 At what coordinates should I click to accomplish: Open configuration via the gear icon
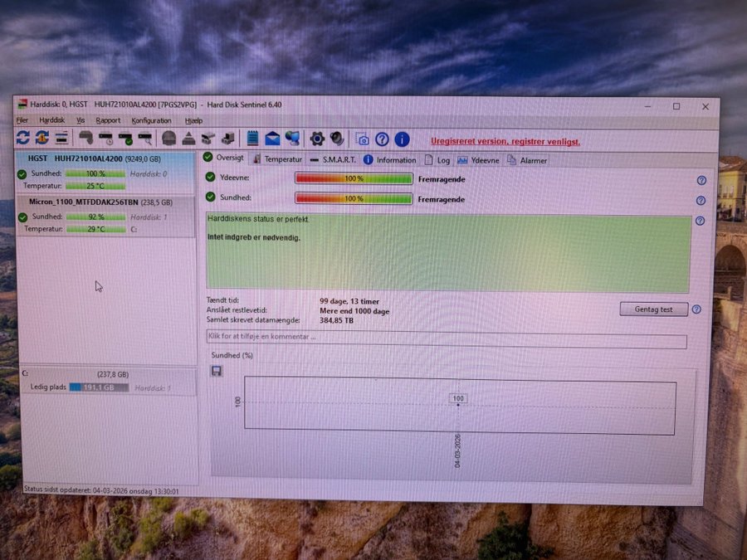point(317,139)
